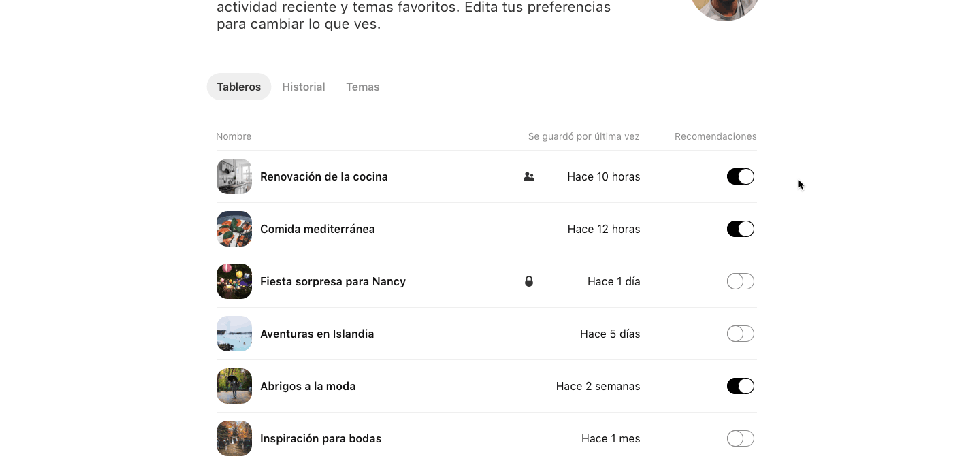Open Comida mediterránea board thumbnail
This screenshot has height=460, width=980.
(234, 229)
